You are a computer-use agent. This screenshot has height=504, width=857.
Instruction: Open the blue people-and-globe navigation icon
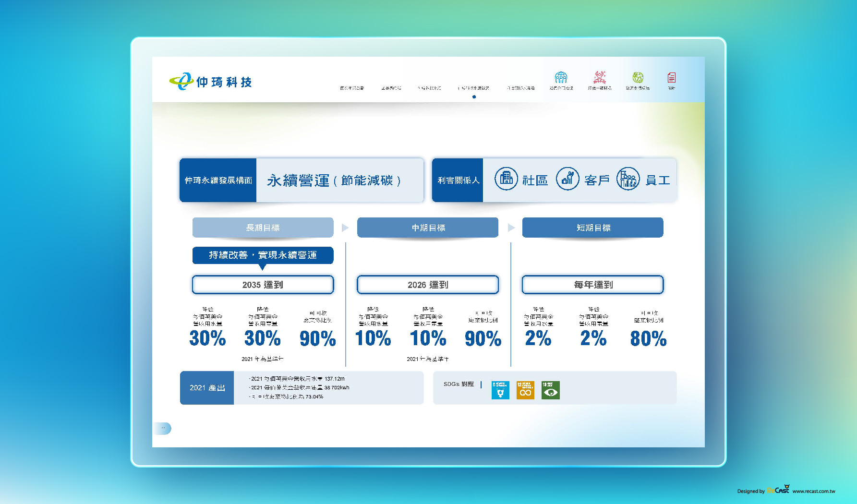[561, 77]
